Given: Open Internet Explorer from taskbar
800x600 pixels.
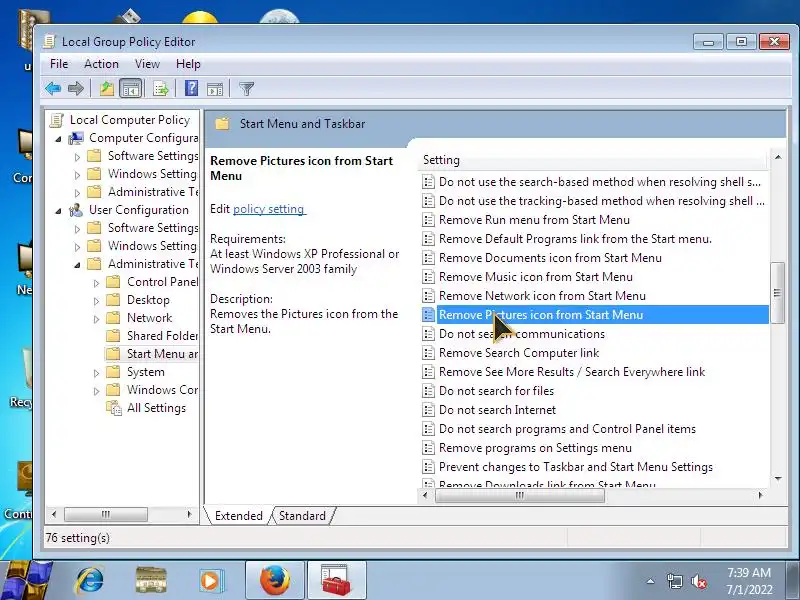Looking at the screenshot, I should 89,581.
